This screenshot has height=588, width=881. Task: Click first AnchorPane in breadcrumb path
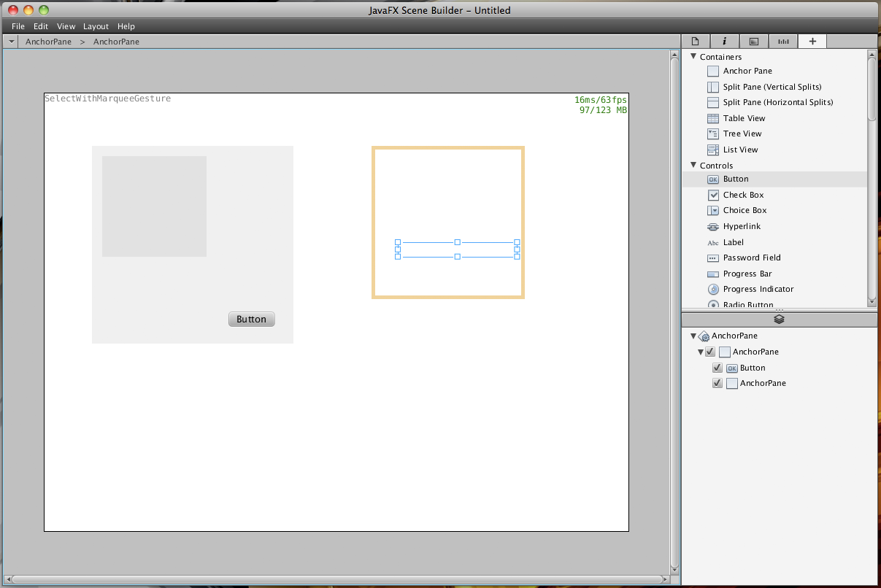point(48,42)
